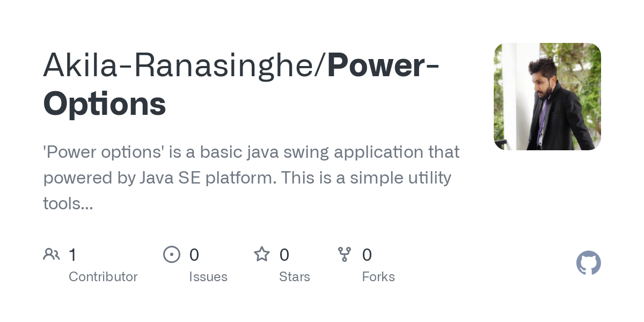
Task: Click the repository description's first line
Action: (251, 152)
